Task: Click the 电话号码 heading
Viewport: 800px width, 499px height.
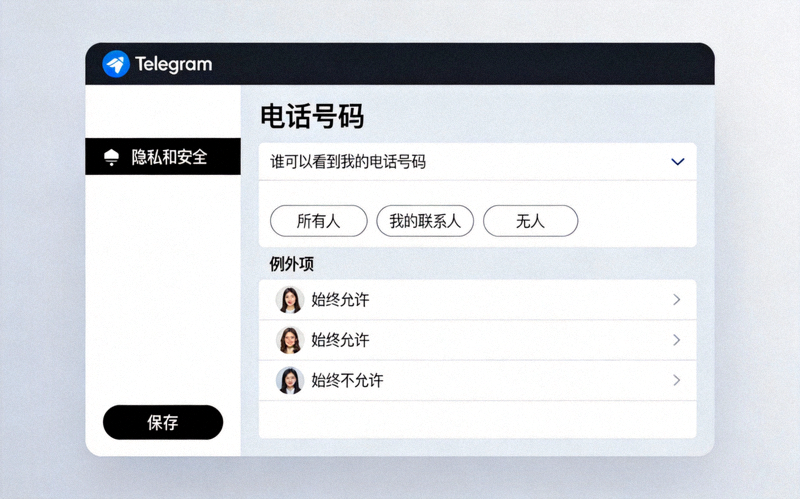Action: click(x=312, y=116)
